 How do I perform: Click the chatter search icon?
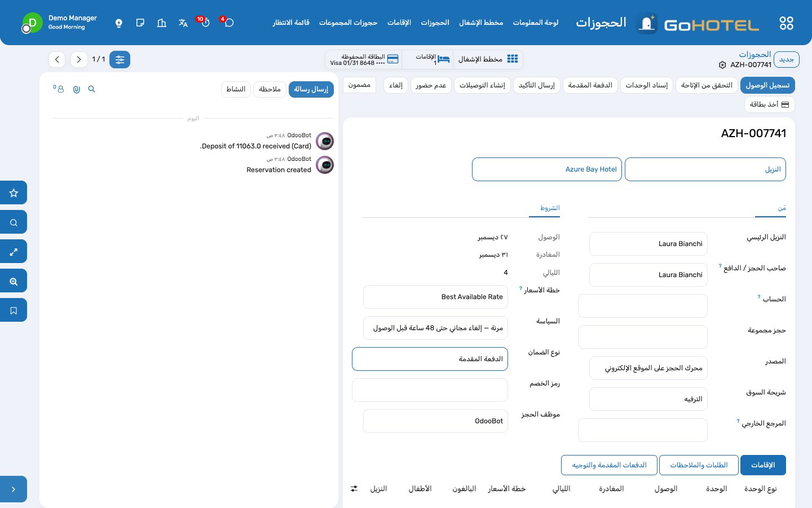click(x=92, y=89)
